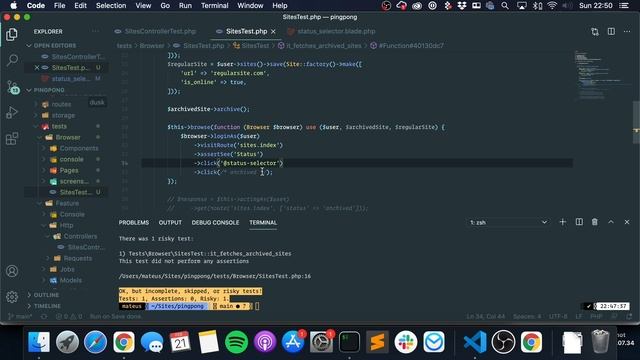Open the Terminal menu in menu bar
This screenshot has height=360, width=640.
[214, 6]
